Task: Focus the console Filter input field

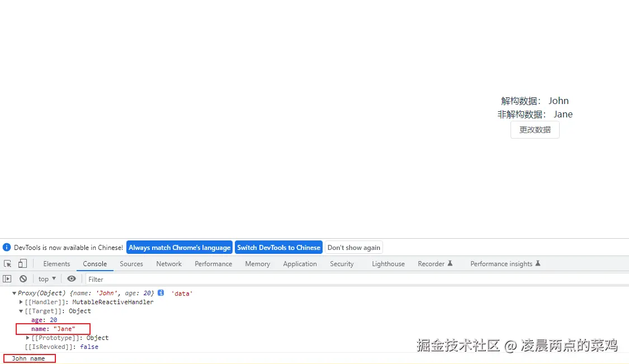Action: tap(357, 279)
